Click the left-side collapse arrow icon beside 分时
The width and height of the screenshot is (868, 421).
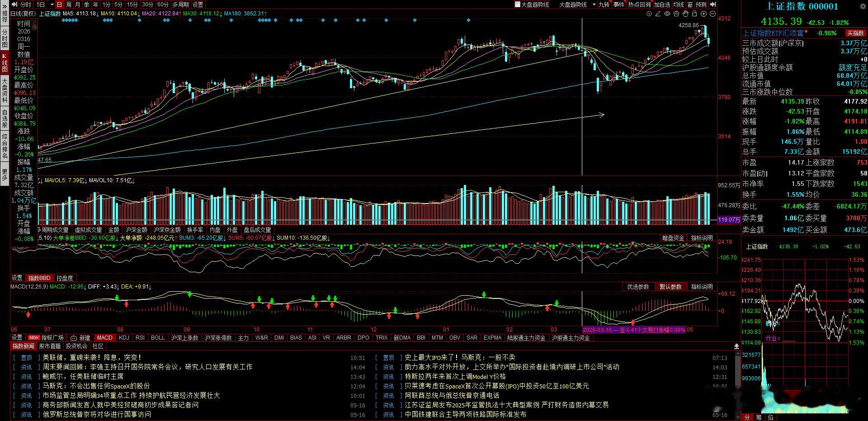(x=15, y=5)
